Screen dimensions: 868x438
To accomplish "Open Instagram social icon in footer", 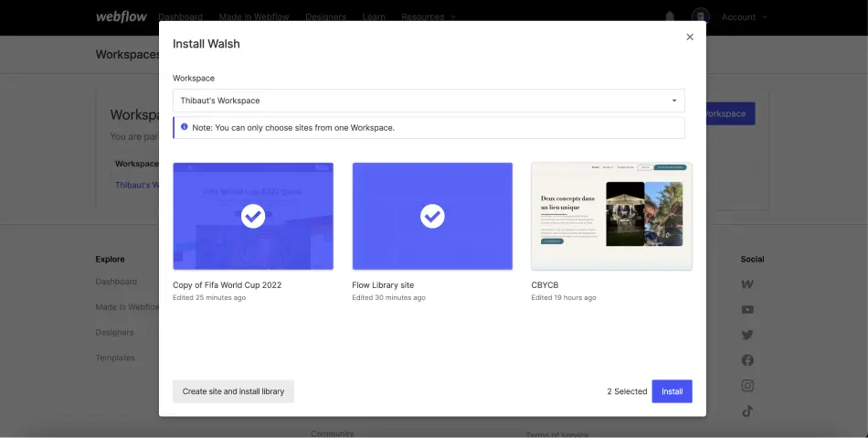I will (747, 386).
